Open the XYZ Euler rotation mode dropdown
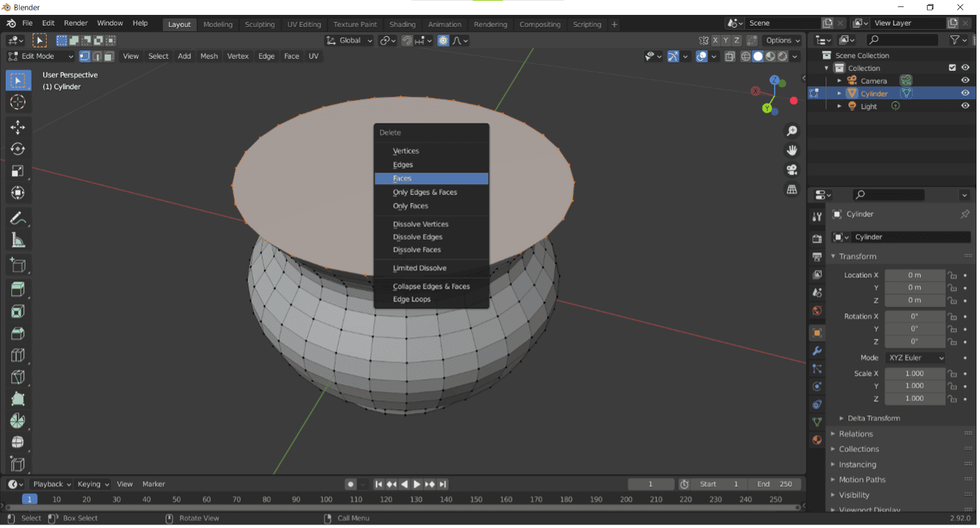The width and height of the screenshot is (980, 528). click(913, 358)
